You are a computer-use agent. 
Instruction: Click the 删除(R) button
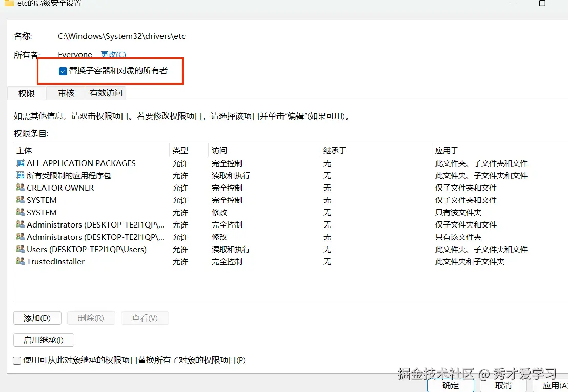(91, 318)
